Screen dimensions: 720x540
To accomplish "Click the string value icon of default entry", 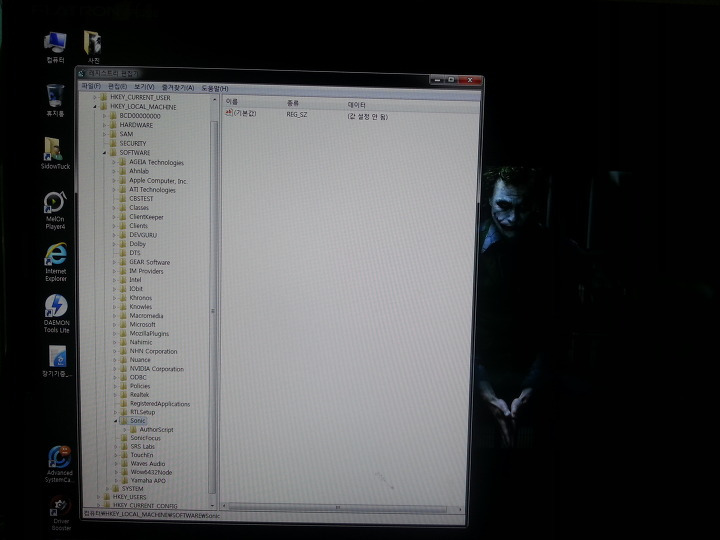I will (x=229, y=112).
